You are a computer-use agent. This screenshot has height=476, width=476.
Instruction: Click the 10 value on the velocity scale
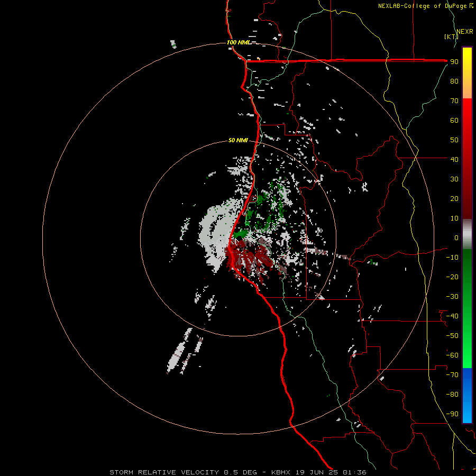454,218
